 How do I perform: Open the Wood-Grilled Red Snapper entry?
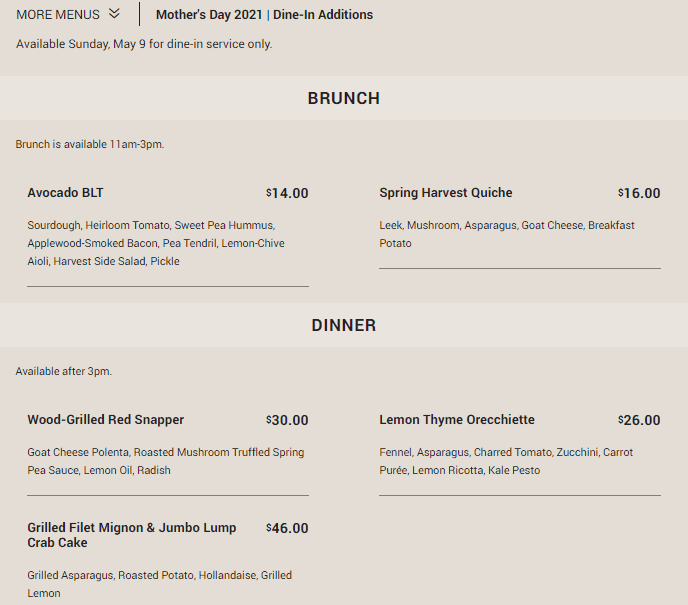point(106,419)
